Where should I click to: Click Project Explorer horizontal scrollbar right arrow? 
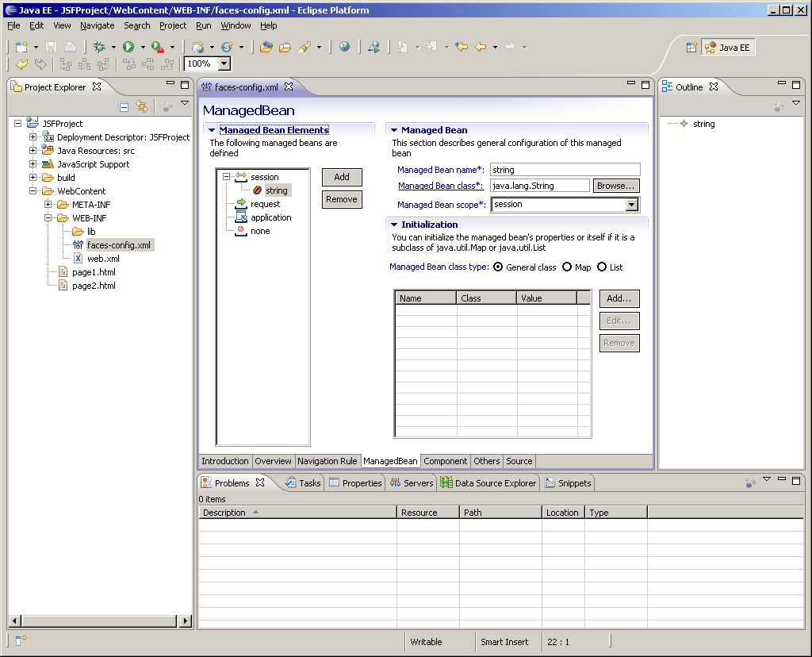186,620
